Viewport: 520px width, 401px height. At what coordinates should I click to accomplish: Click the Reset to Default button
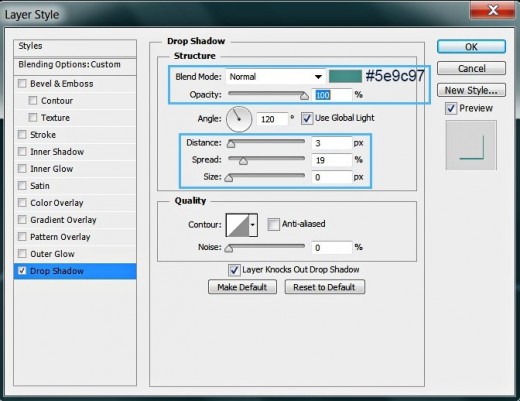pyautogui.click(x=325, y=287)
